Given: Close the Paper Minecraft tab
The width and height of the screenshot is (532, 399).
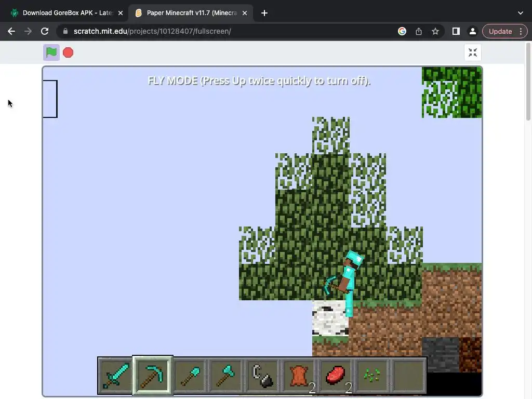Looking at the screenshot, I should 245,13.
